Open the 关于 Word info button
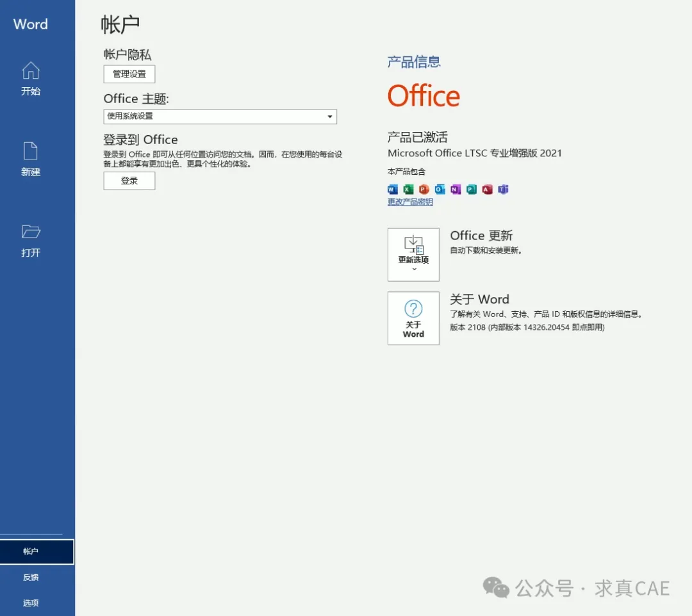The image size is (692, 616). (413, 318)
